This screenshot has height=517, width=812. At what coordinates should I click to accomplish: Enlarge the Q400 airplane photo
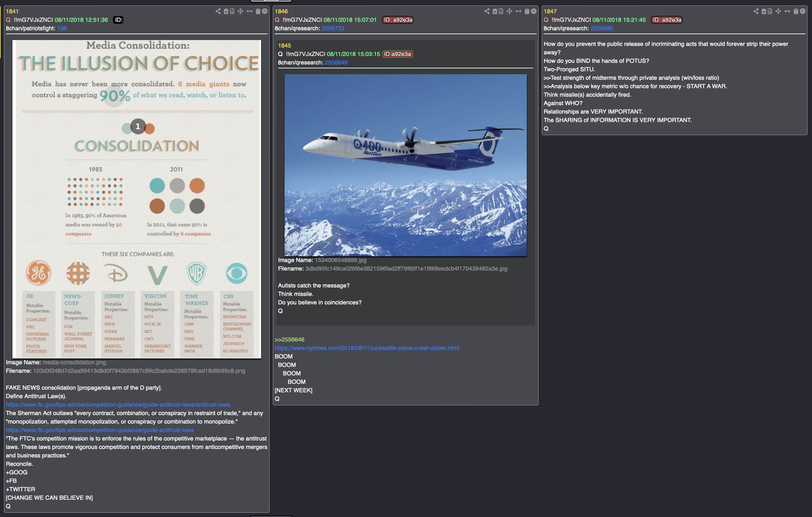(x=406, y=165)
